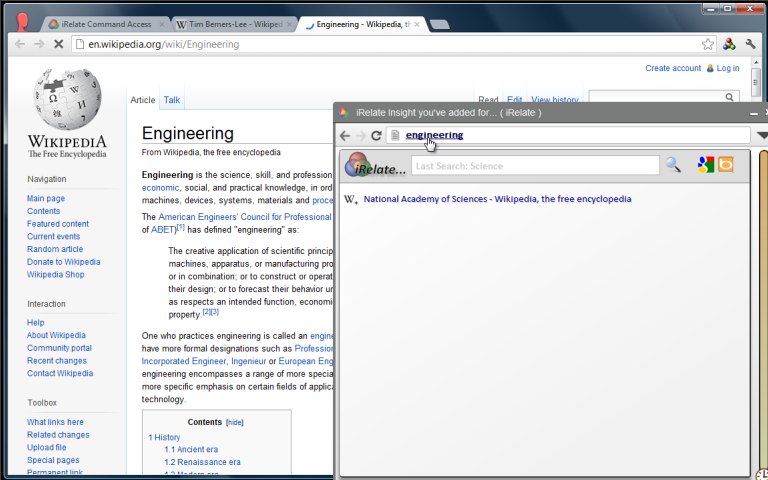Viewport: 768px width, 480px height.
Task: Minimize the iRelate Insight panel
Action: (754, 113)
